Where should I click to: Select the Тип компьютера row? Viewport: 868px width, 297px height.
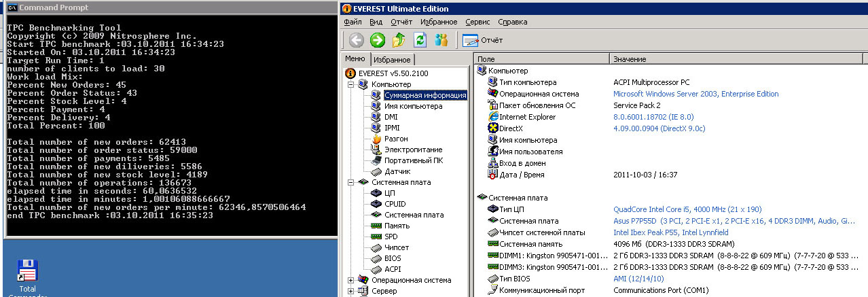[671, 82]
